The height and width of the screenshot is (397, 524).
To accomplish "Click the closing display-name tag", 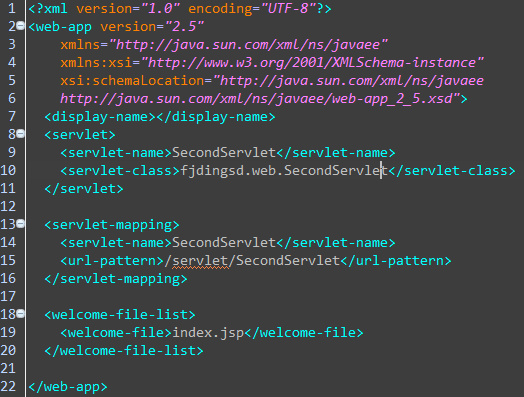I will coord(216,117).
